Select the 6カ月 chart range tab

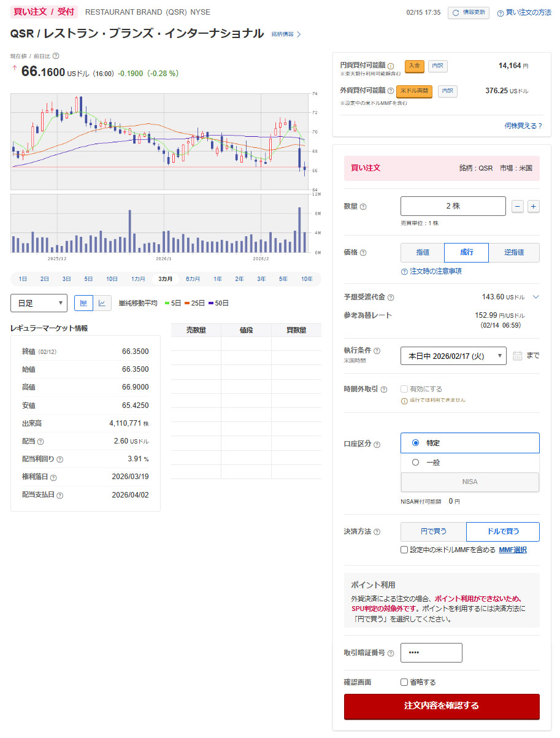[x=193, y=279]
